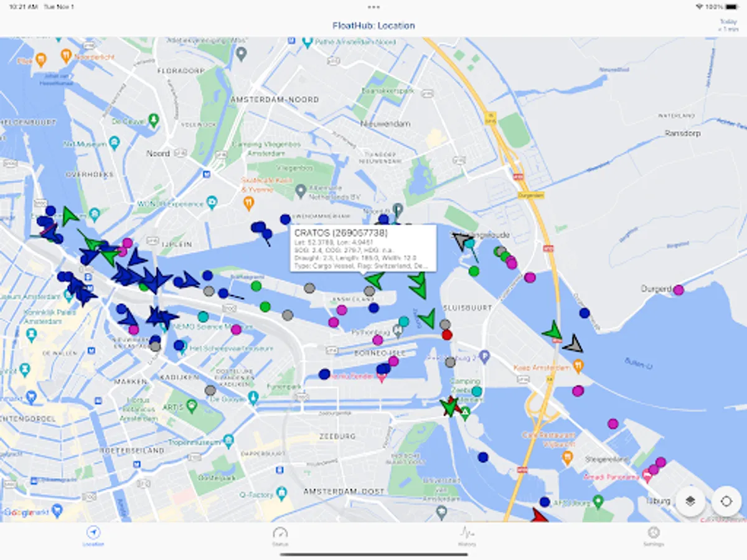Switch to the Location tab
747x560 pixels.
coord(93,536)
